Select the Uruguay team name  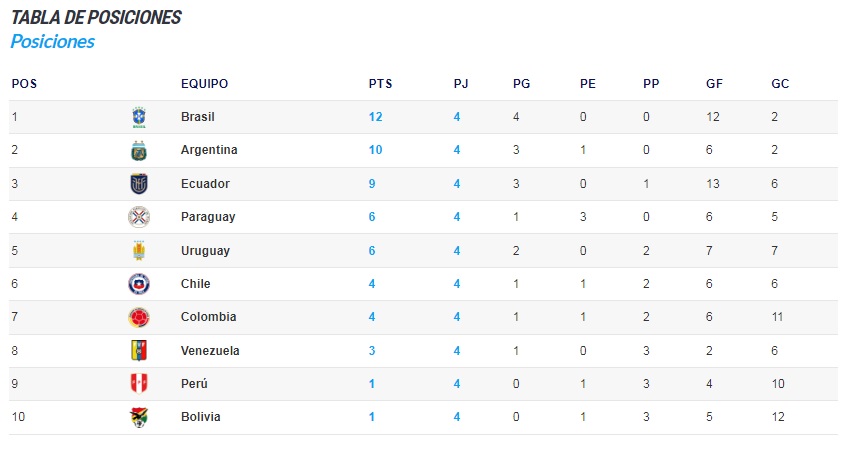pos(205,251)
